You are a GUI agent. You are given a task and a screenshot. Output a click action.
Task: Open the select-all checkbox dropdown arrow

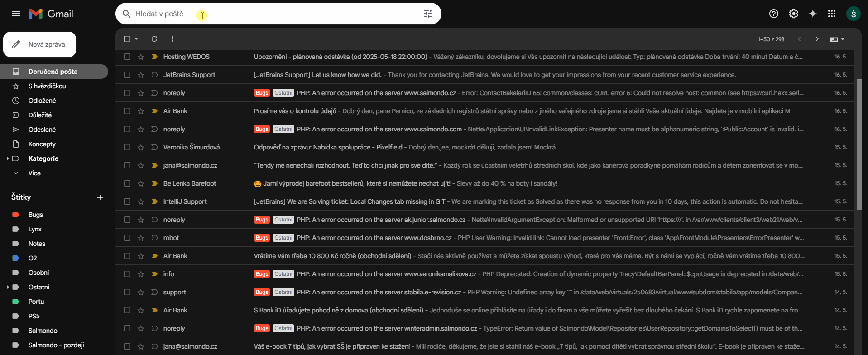pos(136,39)
